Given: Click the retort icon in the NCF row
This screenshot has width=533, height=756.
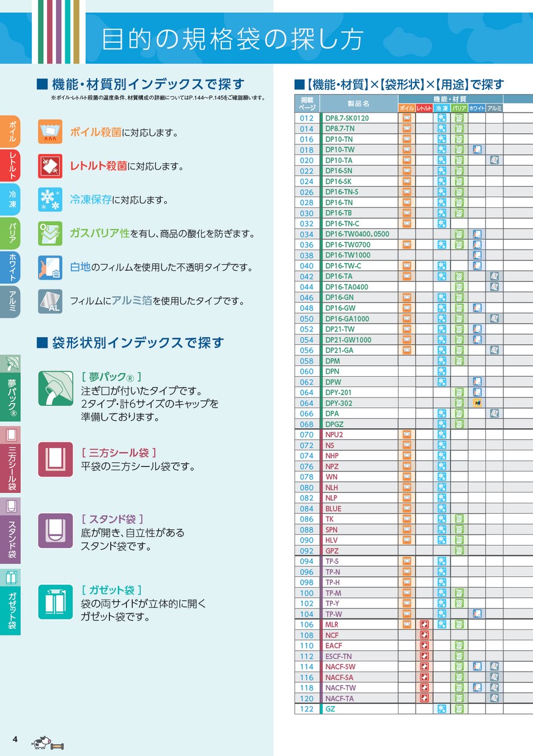Looking at the screenshot, I should (x=424, y=635).
